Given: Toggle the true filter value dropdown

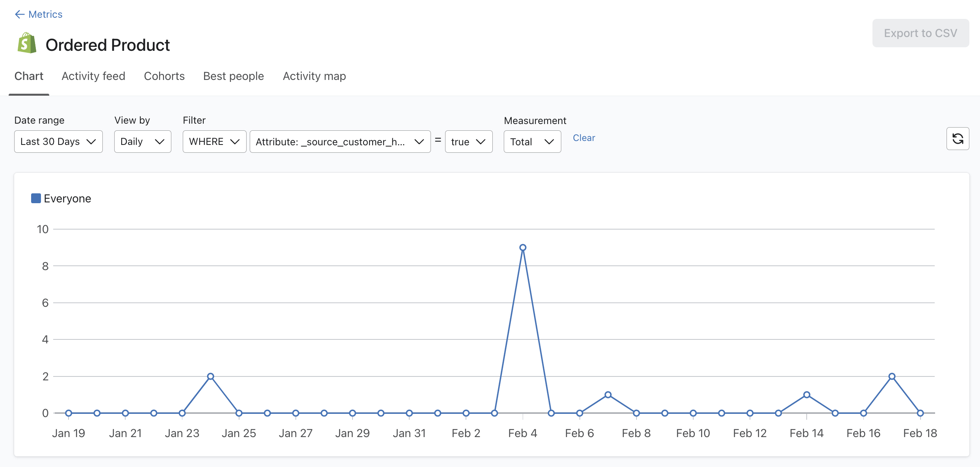Looking at the screenshot, I should point(468,141).
